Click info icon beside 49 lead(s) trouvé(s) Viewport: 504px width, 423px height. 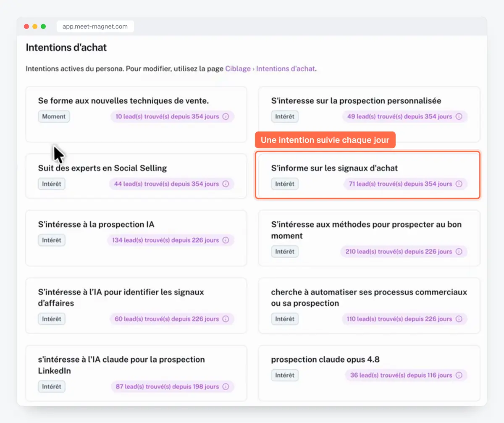459,116
